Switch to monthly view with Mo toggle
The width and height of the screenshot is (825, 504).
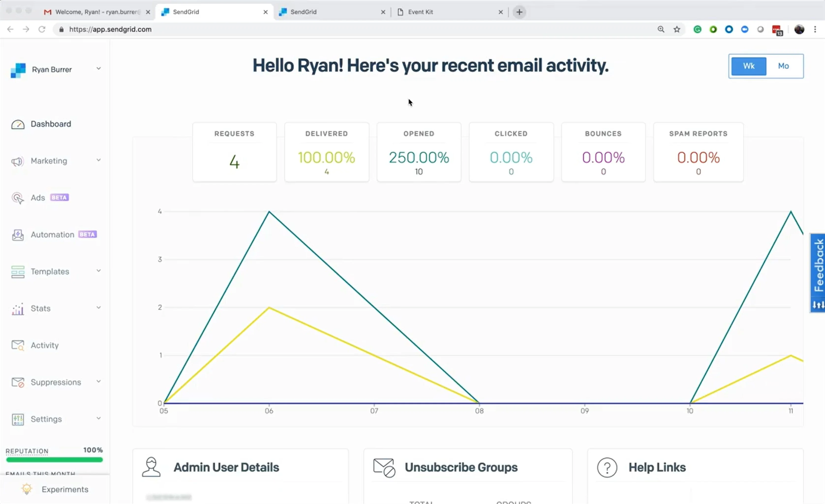[x=783, y=65]
